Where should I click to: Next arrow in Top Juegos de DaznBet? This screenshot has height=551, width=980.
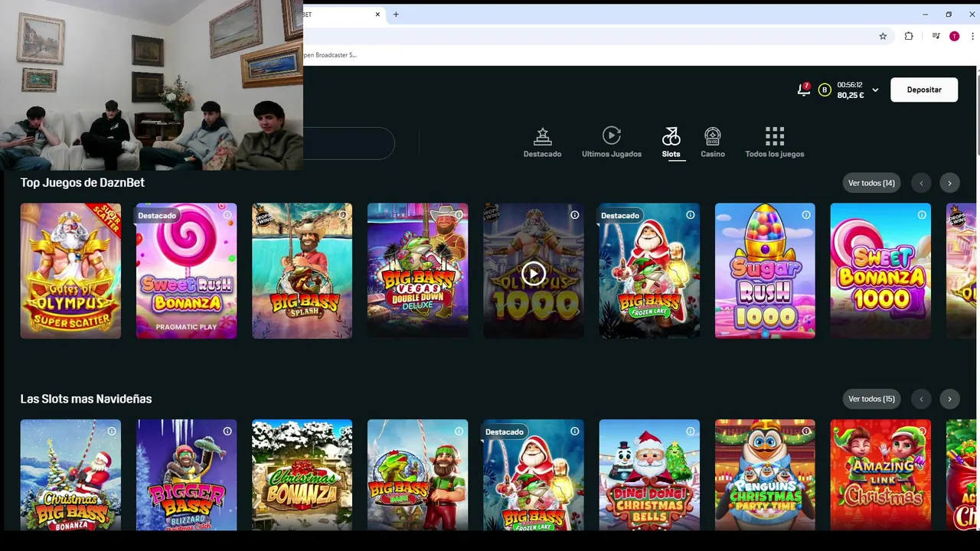(x=949, y=183)
